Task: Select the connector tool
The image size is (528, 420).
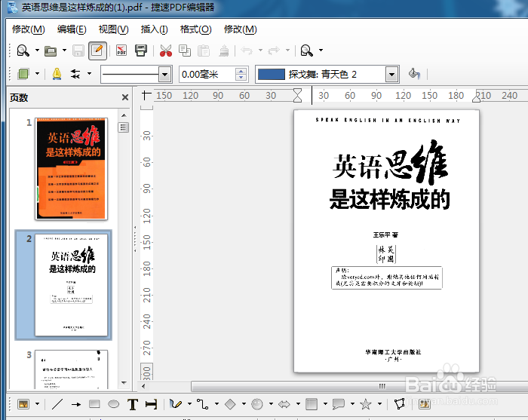Action: (x=203, y=404)
